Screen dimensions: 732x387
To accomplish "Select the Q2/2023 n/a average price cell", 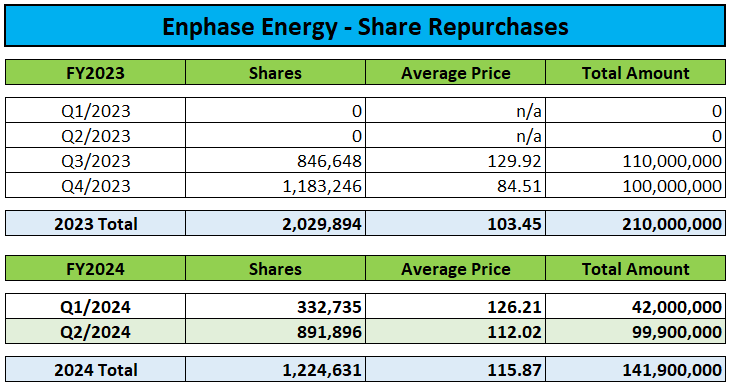I will click(456, 135).
